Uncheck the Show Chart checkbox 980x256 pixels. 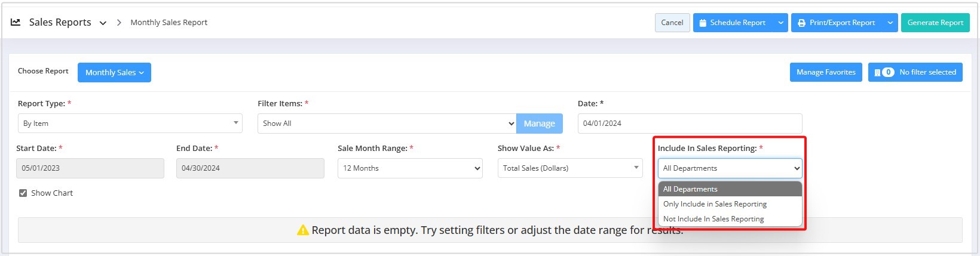pos(23,193)
